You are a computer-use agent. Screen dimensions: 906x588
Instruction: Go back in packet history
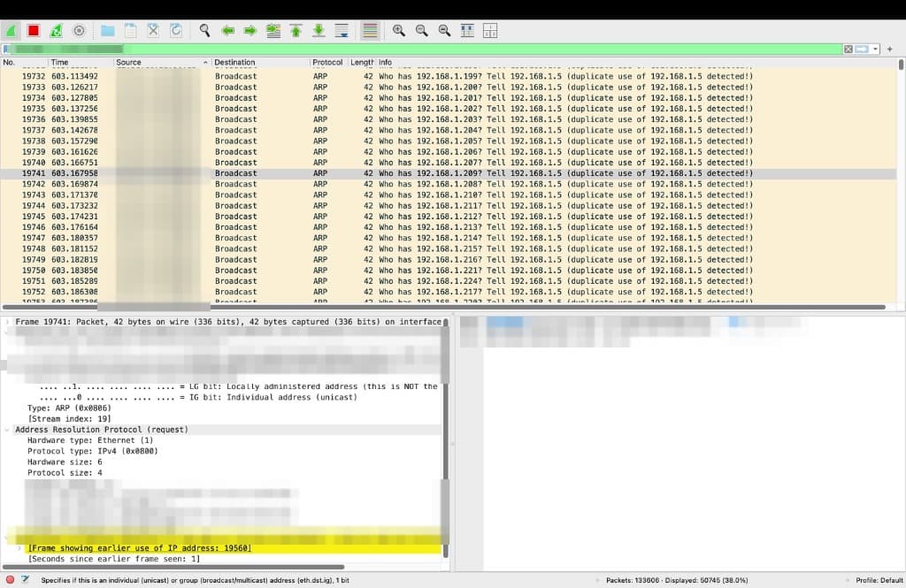[227, 31]
